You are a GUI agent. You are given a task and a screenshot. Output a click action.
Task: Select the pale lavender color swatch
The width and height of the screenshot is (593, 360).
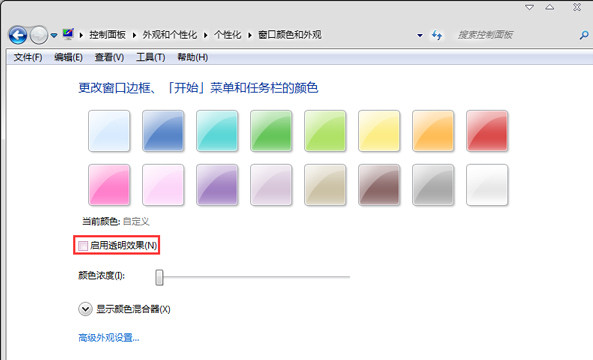click(271, 185)
